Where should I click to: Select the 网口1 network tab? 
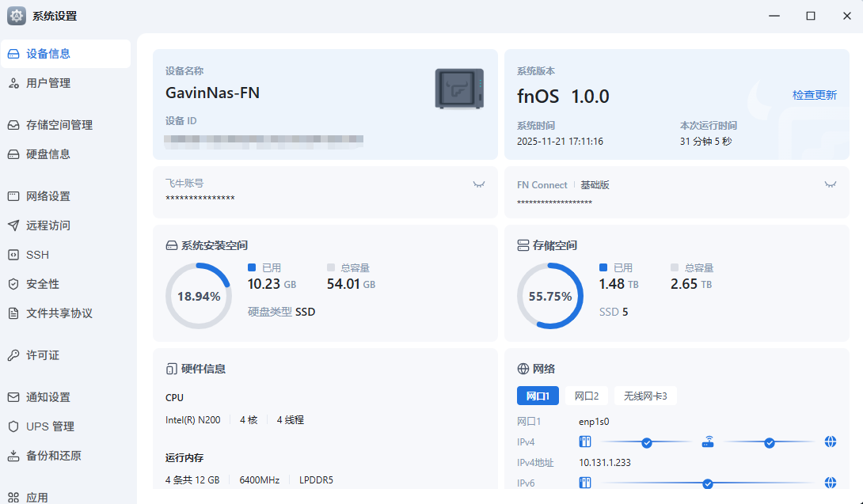point(538,396)
